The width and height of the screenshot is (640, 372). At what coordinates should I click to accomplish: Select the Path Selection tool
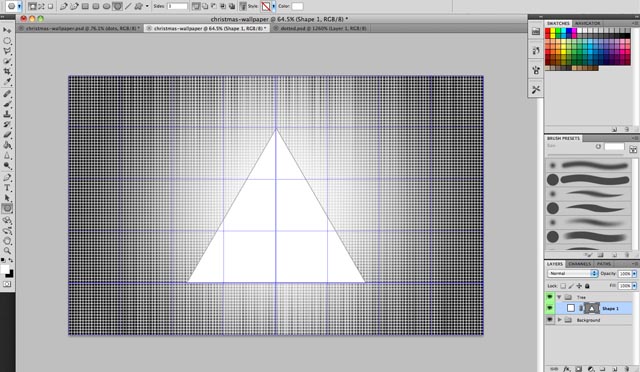tap(7, 198)
